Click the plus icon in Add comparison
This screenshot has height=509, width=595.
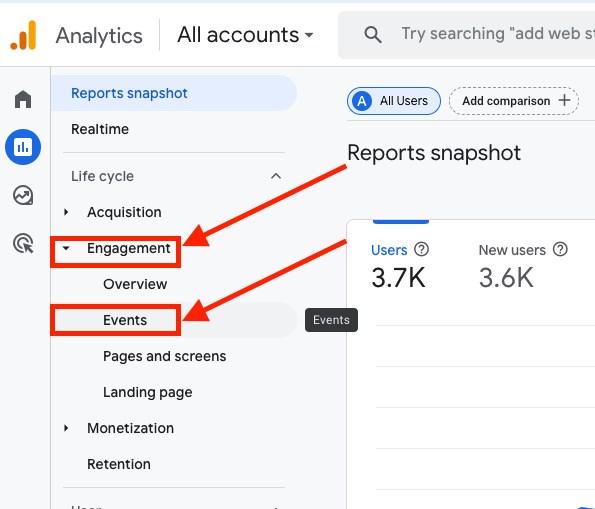point(565,101)
